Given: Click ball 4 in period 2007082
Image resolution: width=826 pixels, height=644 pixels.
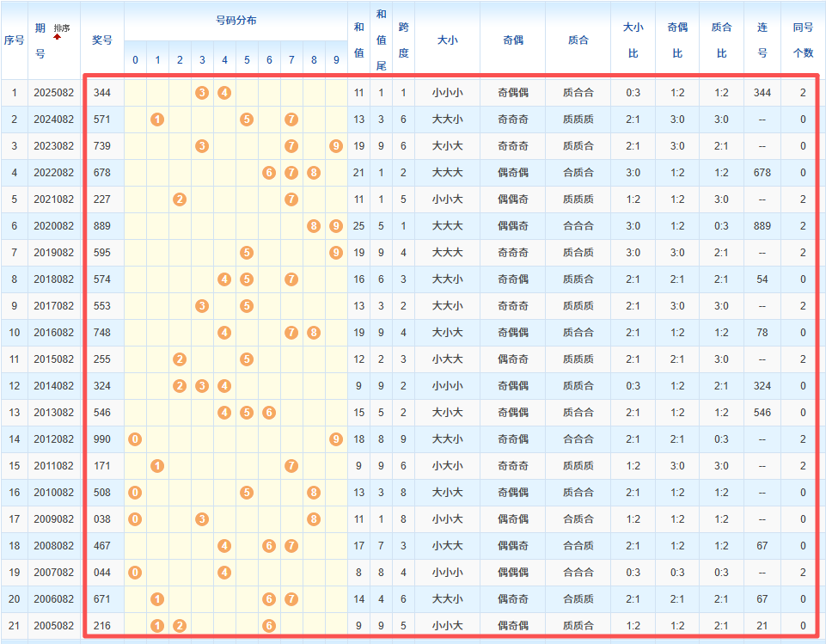Looking at the screenshot, I should coord(223,572).
